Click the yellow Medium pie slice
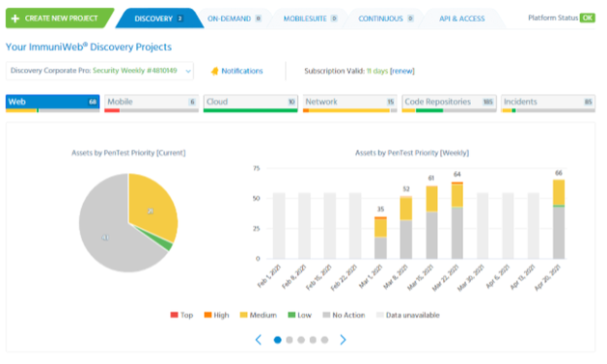The height and width of the screenshot is (364, 607). [x=152, y=208]
